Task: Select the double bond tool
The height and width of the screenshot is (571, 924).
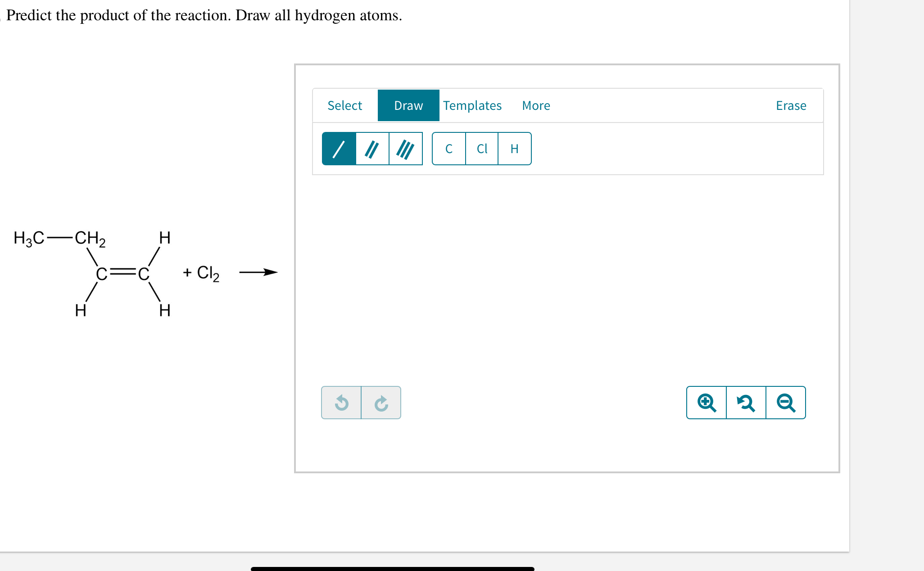Action: click(x=371, y=149)
